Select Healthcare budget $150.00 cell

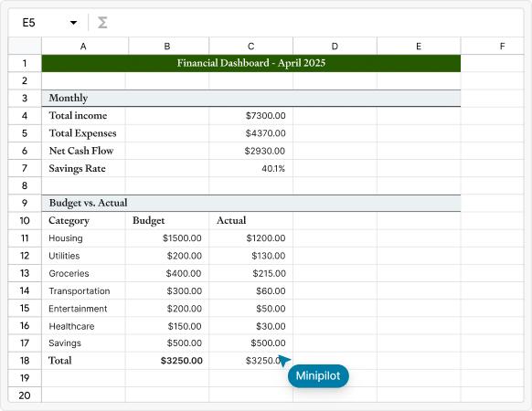tap(167, 326)
